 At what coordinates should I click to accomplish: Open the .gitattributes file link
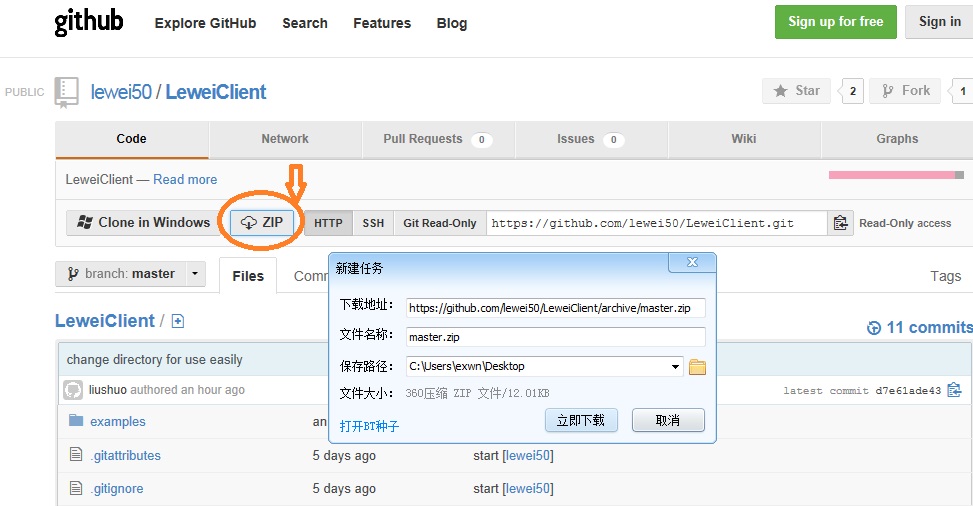[126, 455]
